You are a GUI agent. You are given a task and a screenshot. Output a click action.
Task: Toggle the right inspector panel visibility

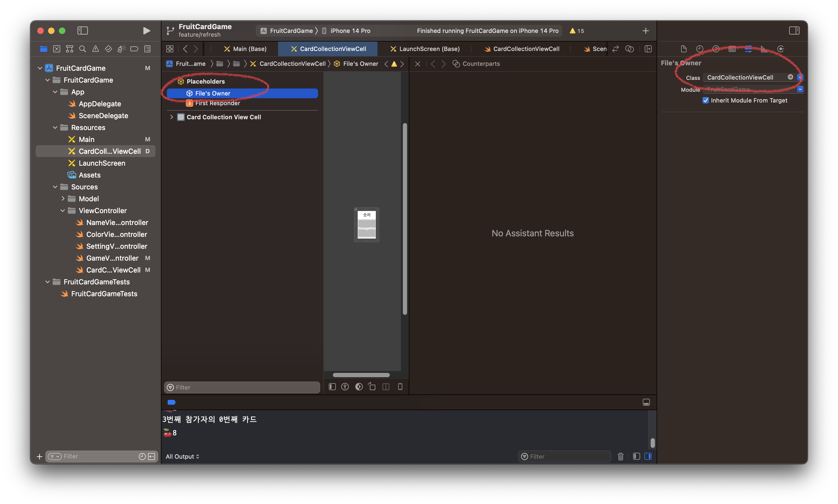(x=794, y=31)
